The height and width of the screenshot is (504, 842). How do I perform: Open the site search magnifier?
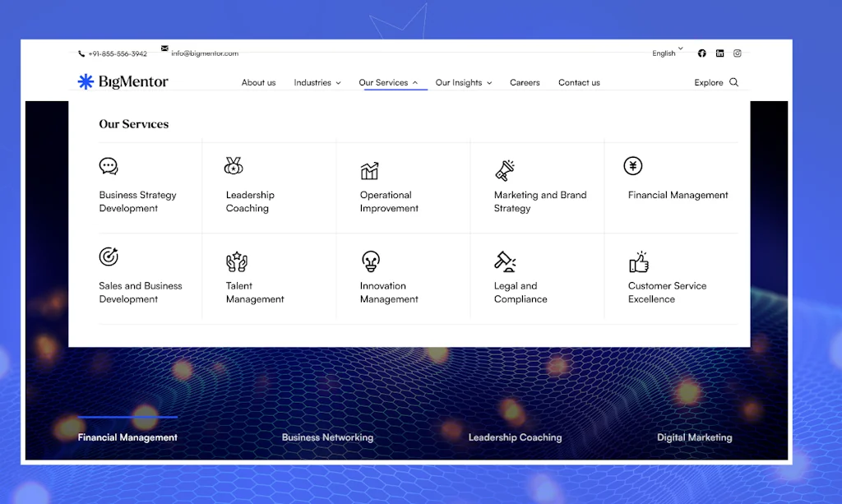click(x=734, y=82)
